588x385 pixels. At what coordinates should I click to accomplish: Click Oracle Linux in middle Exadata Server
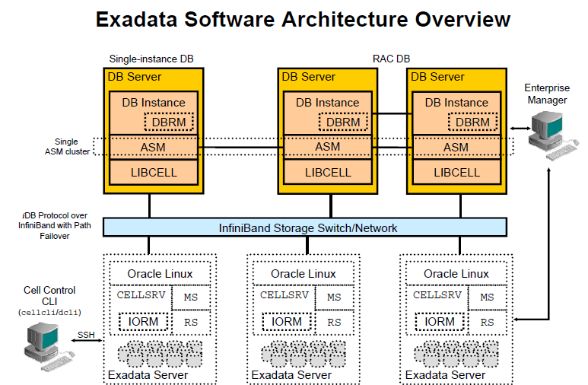(x=304, y=274)
